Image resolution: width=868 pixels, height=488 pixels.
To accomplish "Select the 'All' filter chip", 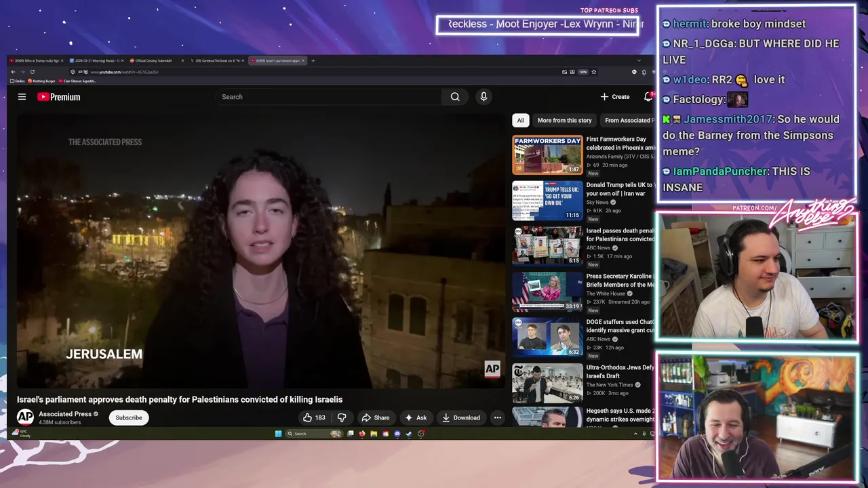I will click(520, 120).
